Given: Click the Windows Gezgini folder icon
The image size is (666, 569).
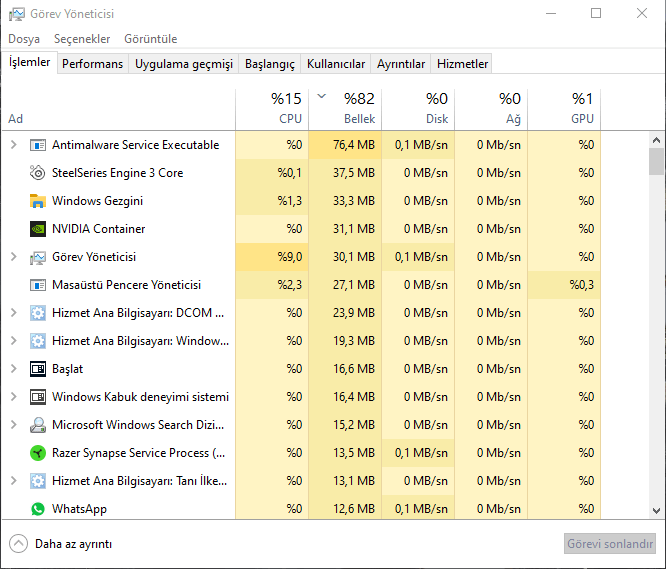Looking at the screenshot, I should tap(39, 201).
